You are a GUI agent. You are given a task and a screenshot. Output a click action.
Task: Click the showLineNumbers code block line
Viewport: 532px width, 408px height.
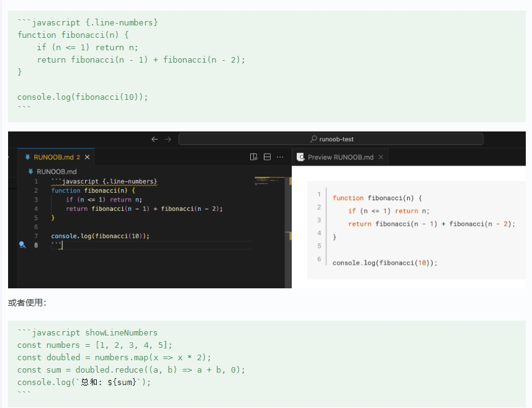pyautogui.click(x=88, y=333)
